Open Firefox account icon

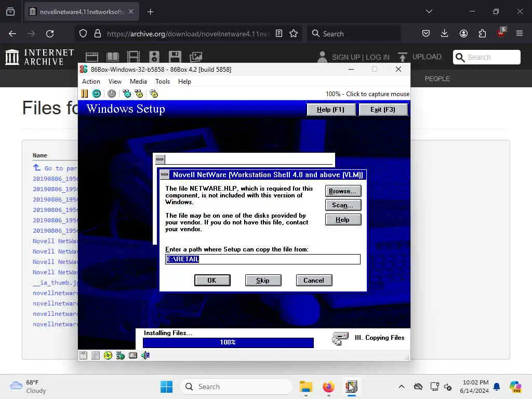[x=463, y=34]
